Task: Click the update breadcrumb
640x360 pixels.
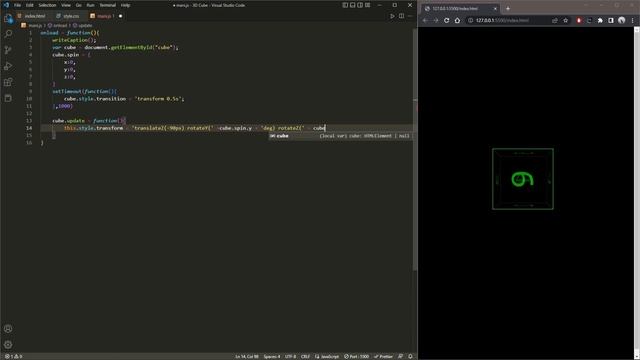Action: tap(82, 25)
